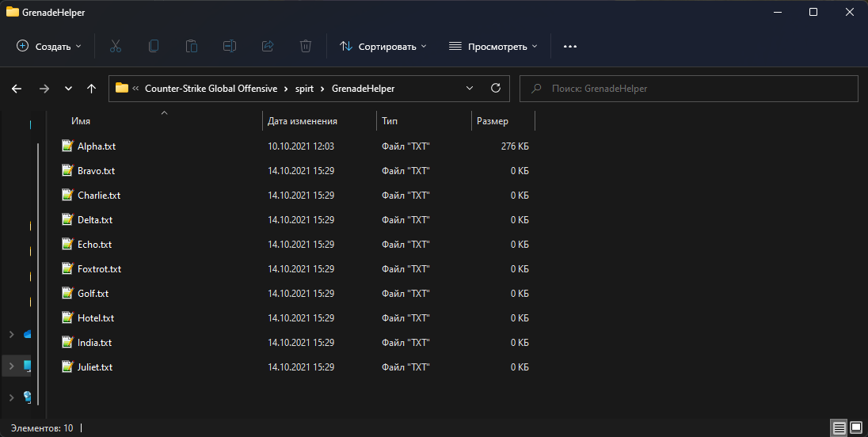Maximize the GrenadeHelper window
Viewport: 868px width, 437px height.
pos(813,12)
